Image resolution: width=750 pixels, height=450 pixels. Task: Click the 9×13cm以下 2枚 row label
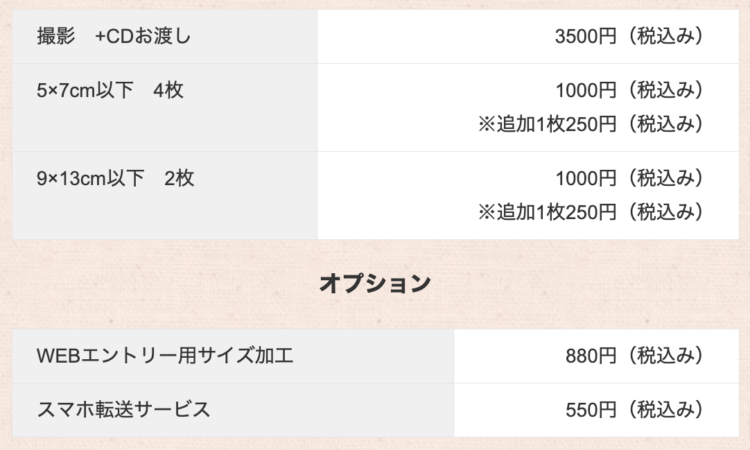[x=115, y=178]
